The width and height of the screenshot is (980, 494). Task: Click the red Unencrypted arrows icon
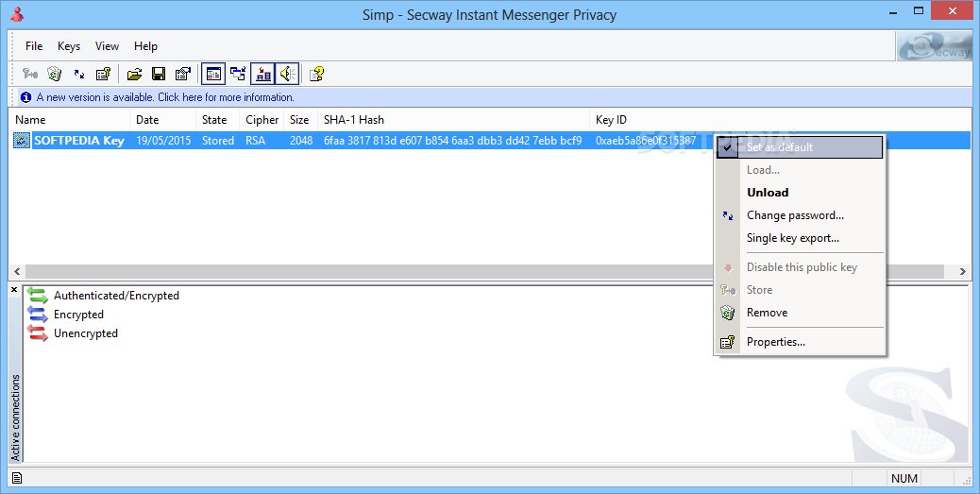click(x=38, y=333)
